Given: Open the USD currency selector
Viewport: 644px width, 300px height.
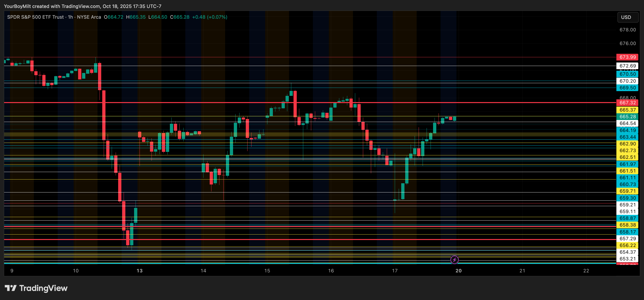Looking at the screenshot, I should click(x=628, y=17).
